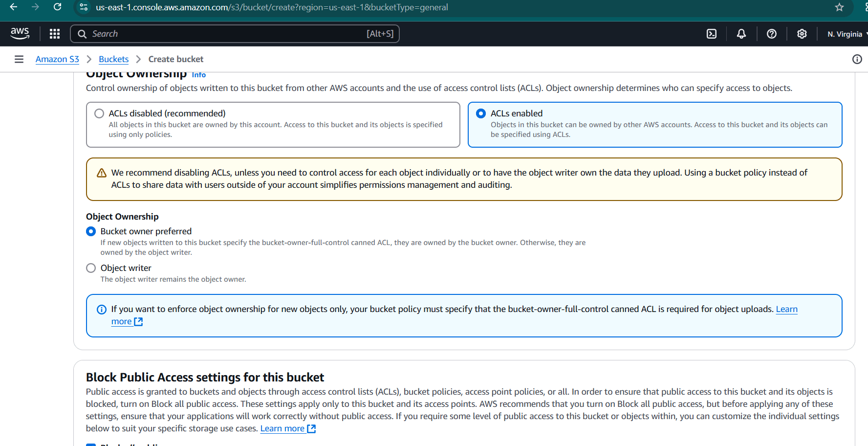The image size is (868, 446).
Task: Click the AWS logo home icon
Action: click(20, 34)
